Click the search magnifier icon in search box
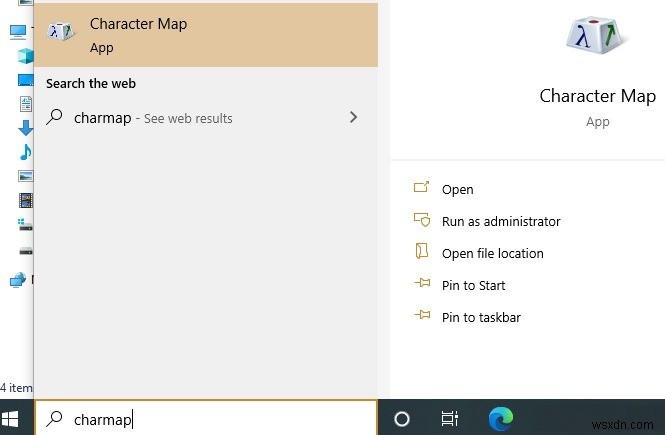 point(56,419)
